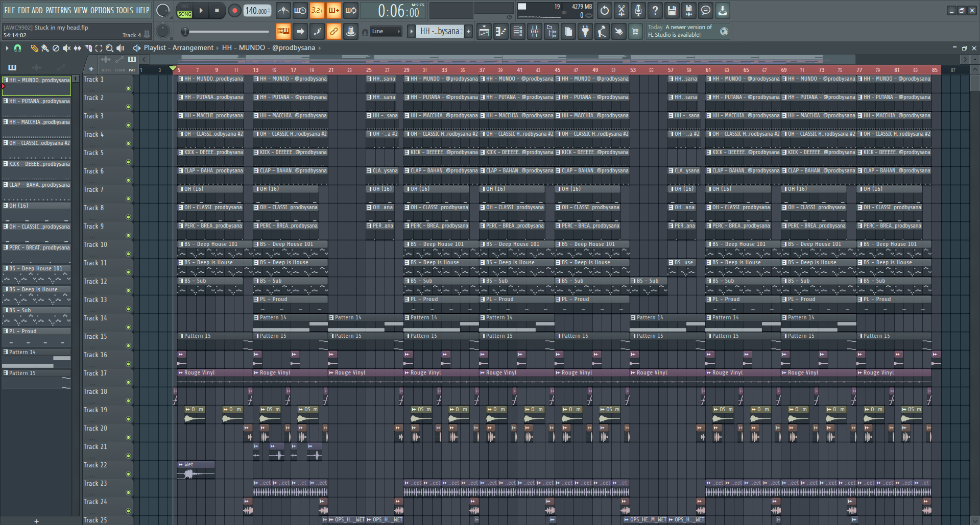Open the shopping cart content library

point(635,32)
